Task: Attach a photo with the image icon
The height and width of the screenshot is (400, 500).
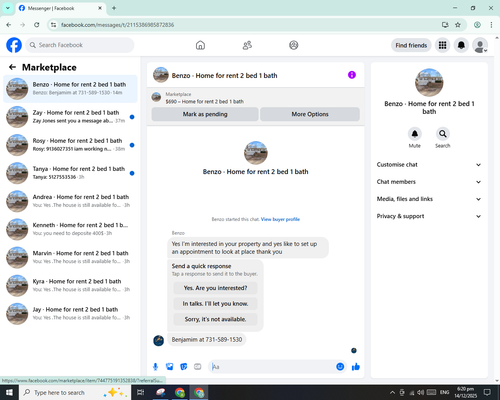Action: (x=170, y=367)
